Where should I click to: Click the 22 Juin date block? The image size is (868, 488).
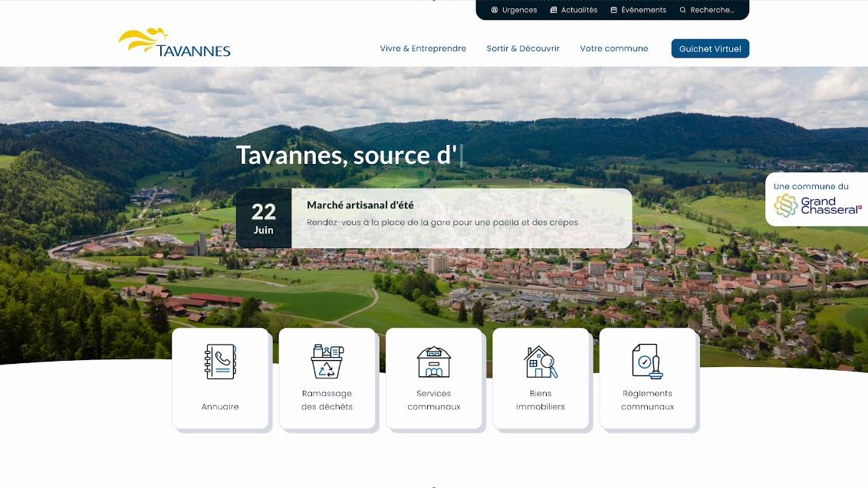(x=263, y=218)
